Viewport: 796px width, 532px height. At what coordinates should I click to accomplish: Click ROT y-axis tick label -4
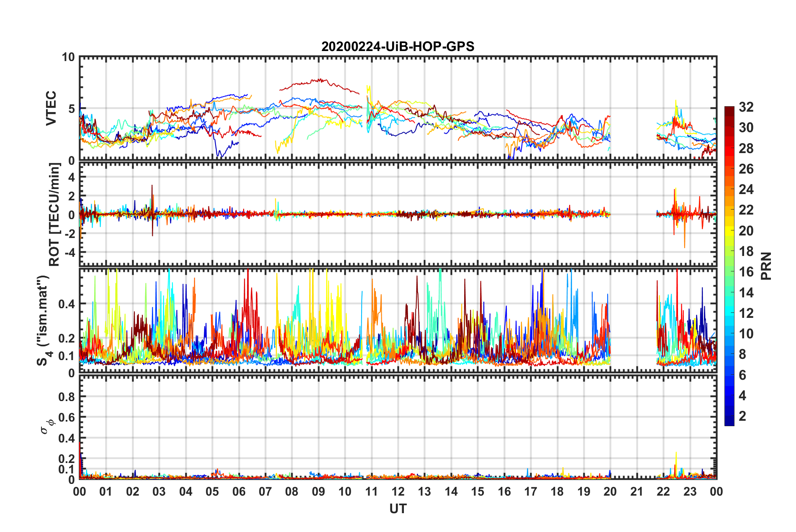click(x=69, y=252)
